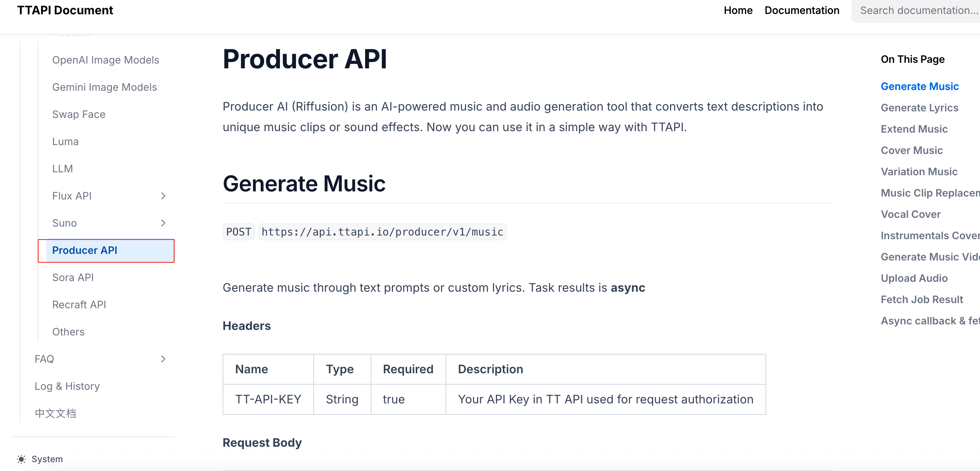Click the POST method badge
The image size is (980, 471).
(238, 232)
